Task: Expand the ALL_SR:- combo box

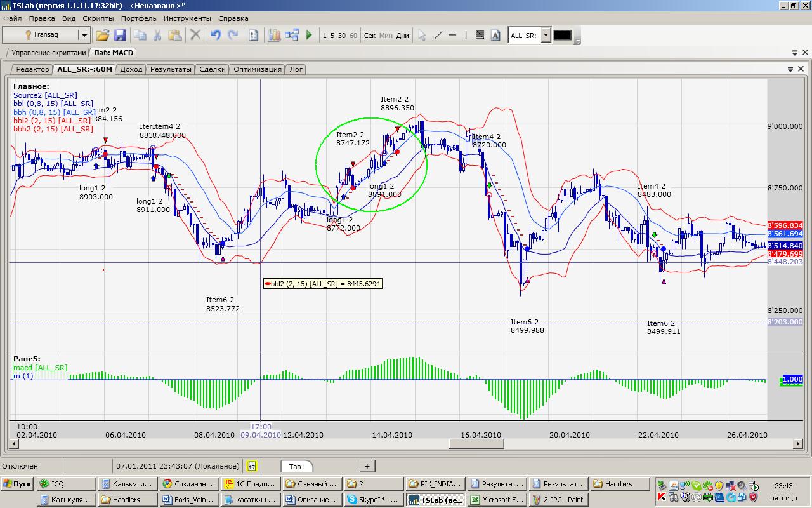Action: (546, 36)
